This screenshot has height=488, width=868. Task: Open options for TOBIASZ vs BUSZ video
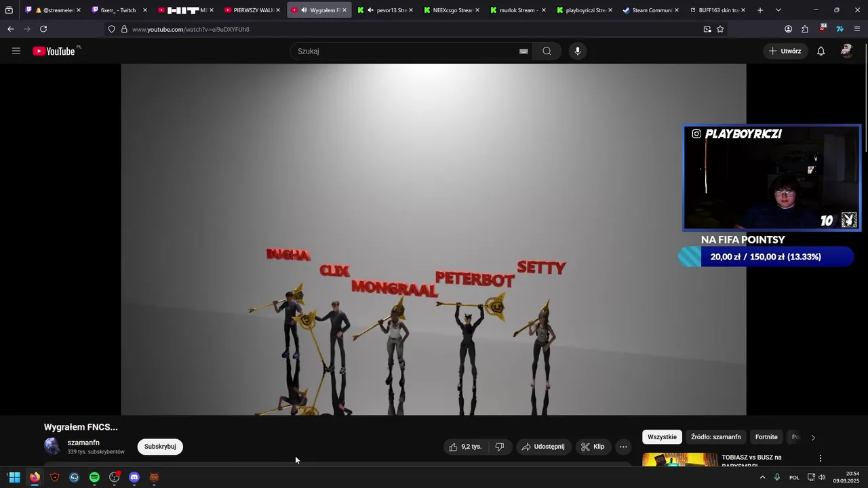click(821, 458)
